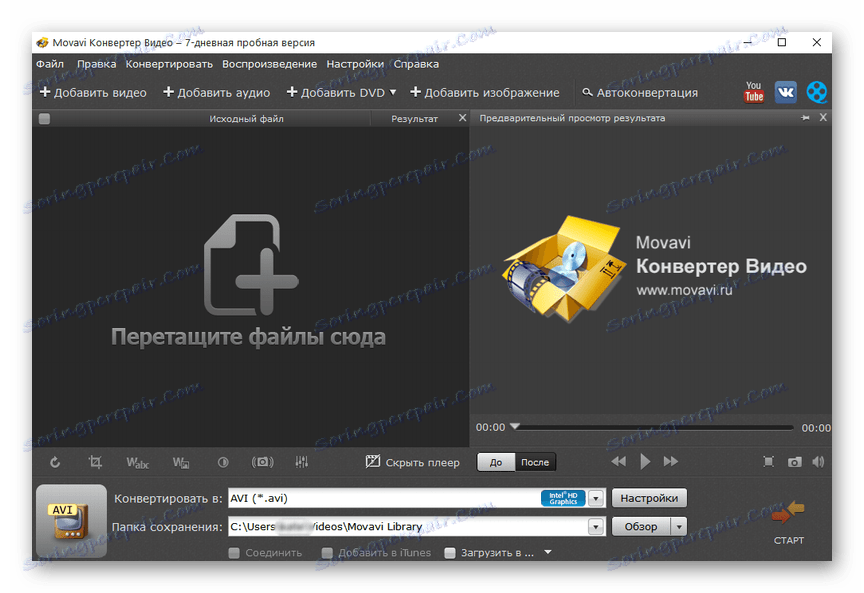Expand the save folder dropdown arrow
Viewport: 864px width, 593px height.
click(596, 527)
